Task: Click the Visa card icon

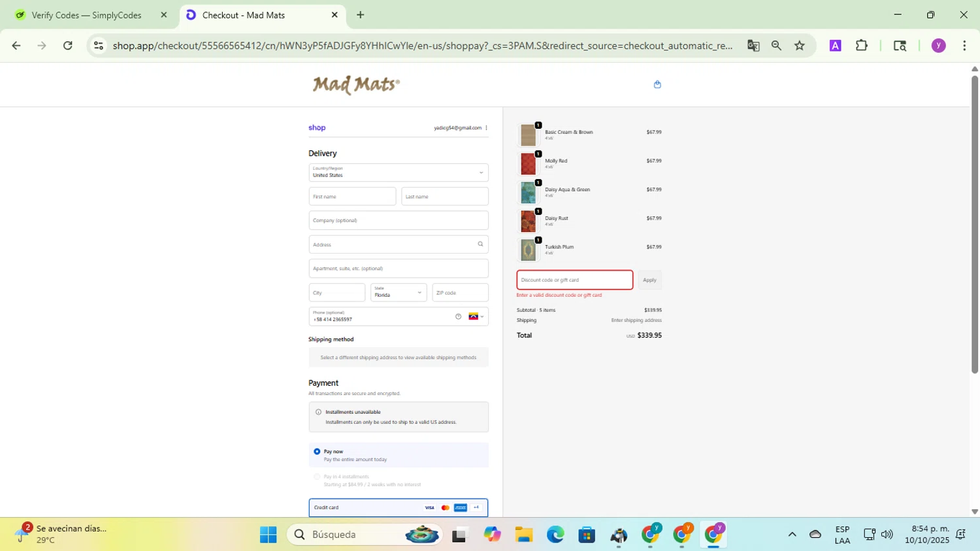Action: tap(429, 507)
